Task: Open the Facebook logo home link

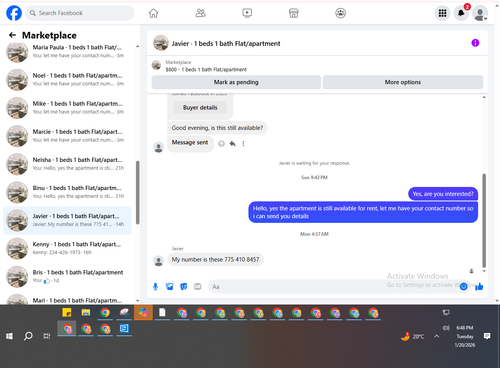Action: [14, 13]
